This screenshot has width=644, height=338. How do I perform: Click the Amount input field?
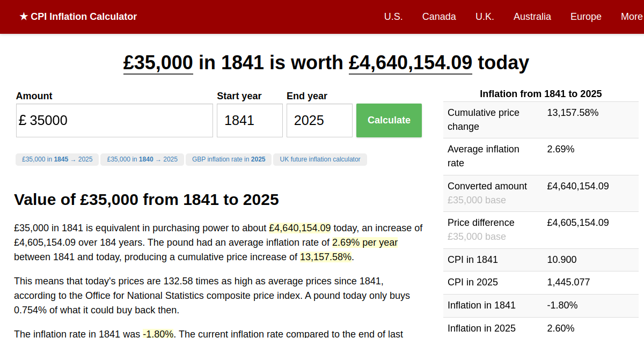click(x=114, y=121)
